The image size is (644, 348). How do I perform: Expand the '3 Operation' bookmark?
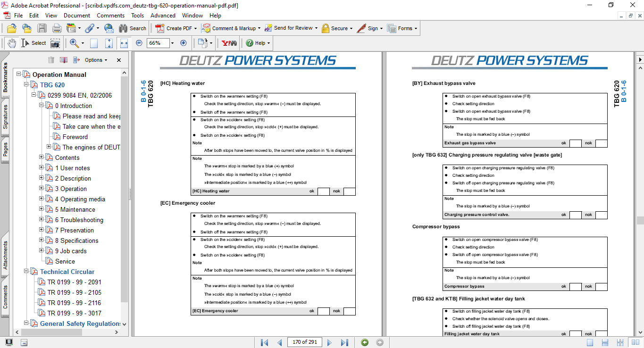42,189
